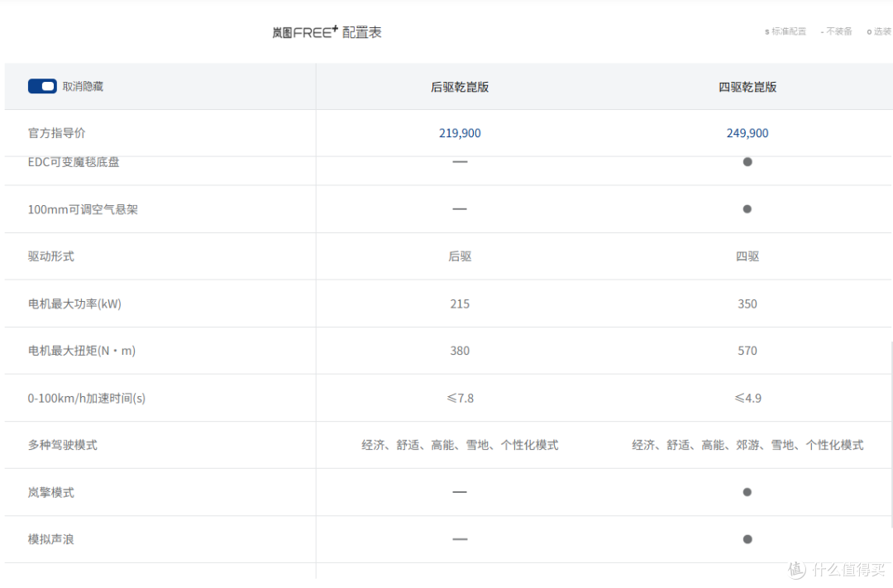Click the vertical scrollbar at the right edge
This screenshot has height=588, width=893.
(x=891, y=435)
